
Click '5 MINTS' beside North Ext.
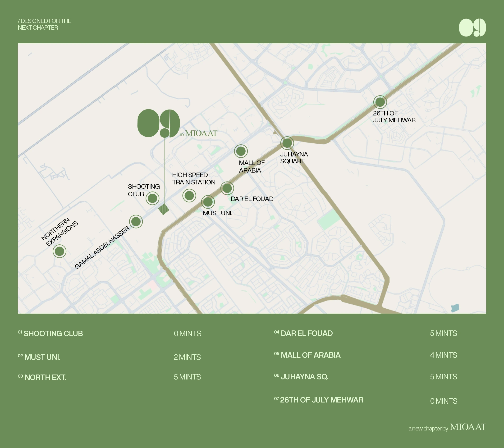click(187, 377)
